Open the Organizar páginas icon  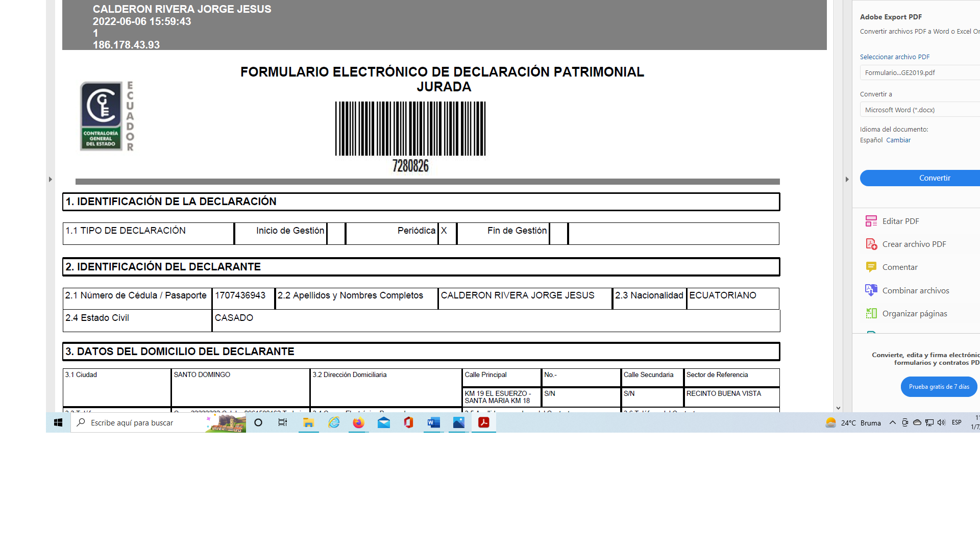pyautogui.click(x=871, y=313)
